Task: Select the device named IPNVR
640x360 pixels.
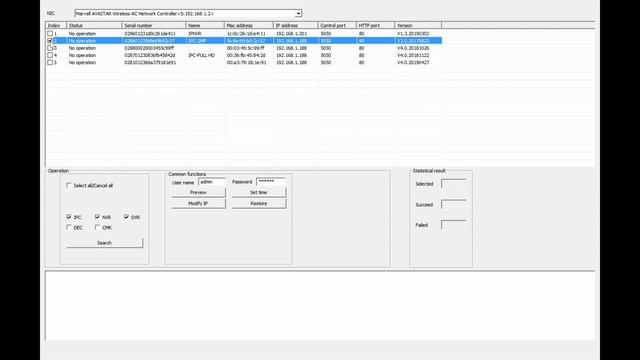Action: (195, 33)
